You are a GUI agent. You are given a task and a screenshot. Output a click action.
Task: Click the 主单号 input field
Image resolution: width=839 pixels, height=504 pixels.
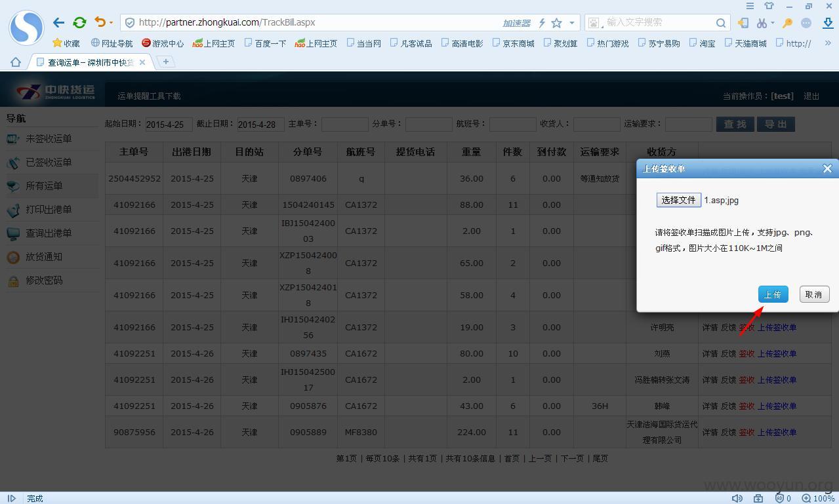344,124
